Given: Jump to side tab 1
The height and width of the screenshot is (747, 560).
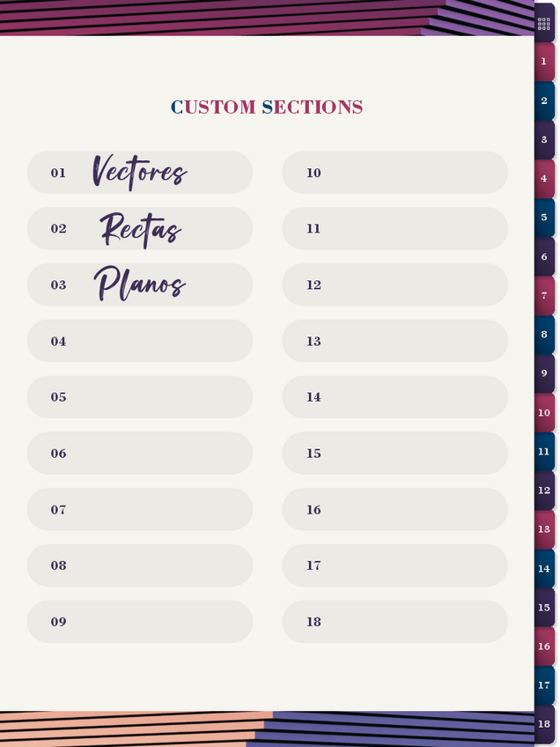Looking at the screenshot, I should point(544,62).
